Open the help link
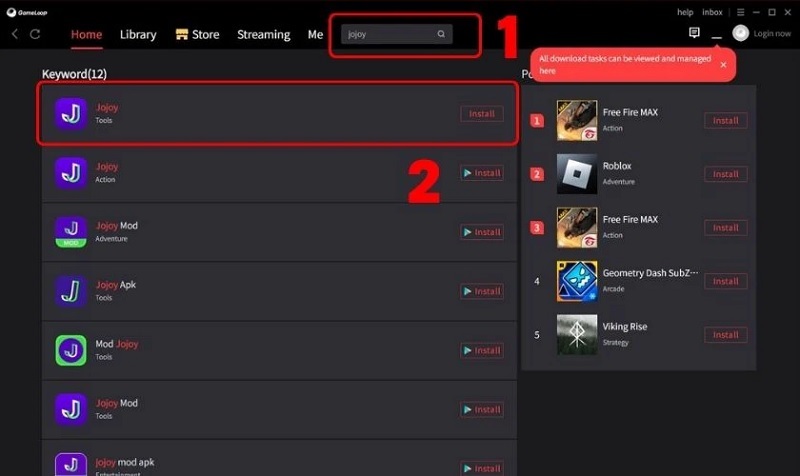 (685, 12)
